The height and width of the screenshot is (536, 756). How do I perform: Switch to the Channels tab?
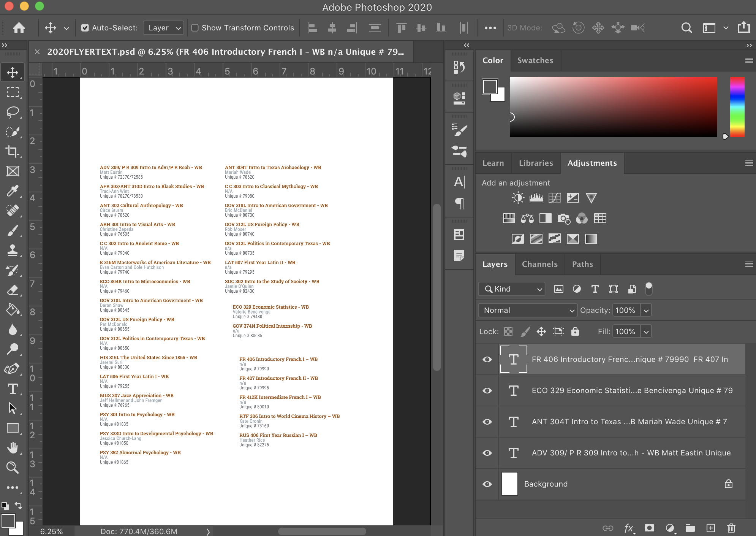pyautogui.click(x=539, y=264)
